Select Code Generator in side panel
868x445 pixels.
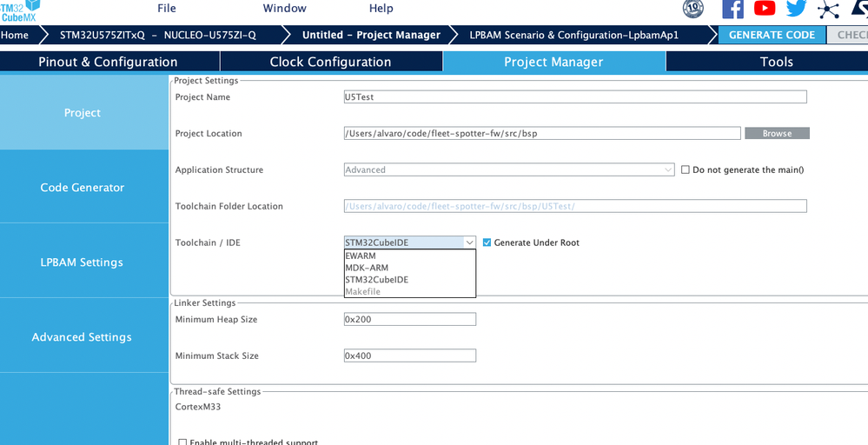[83, 187]
